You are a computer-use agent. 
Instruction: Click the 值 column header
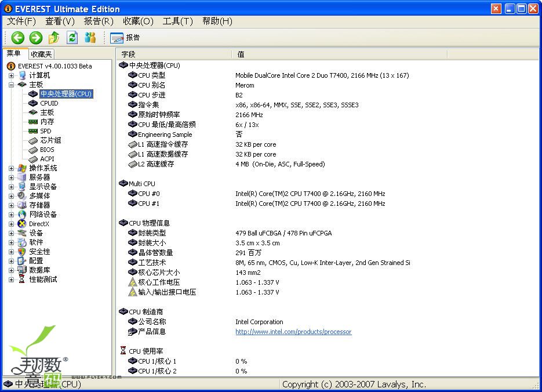click(x=340, y=55)
